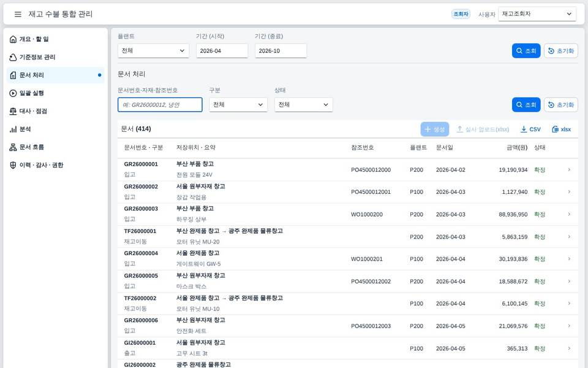The height and width of the screenshot is (368, 588).
Task: Click the xlsx spreadsheet icon
Action: coord(555,129)
